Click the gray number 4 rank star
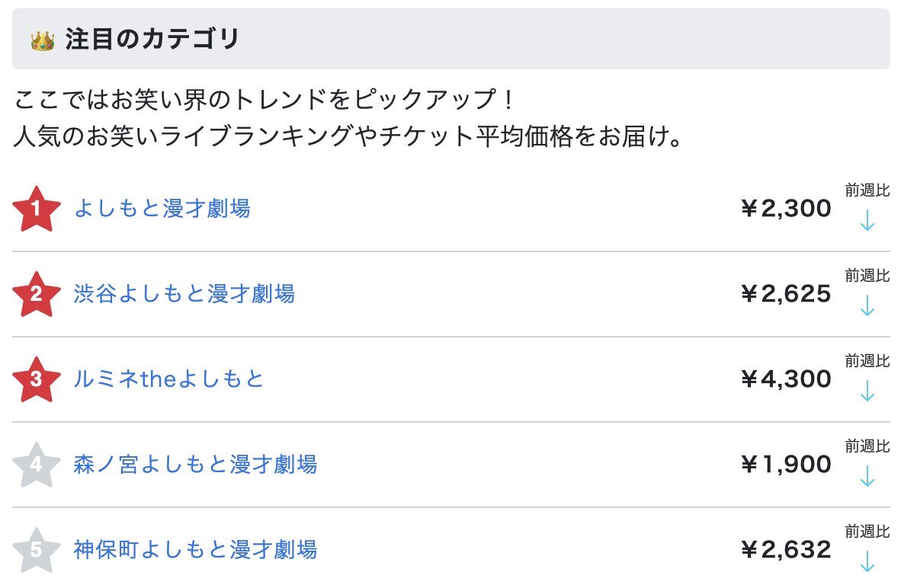 pyautogui.click(x=37, y=465)
